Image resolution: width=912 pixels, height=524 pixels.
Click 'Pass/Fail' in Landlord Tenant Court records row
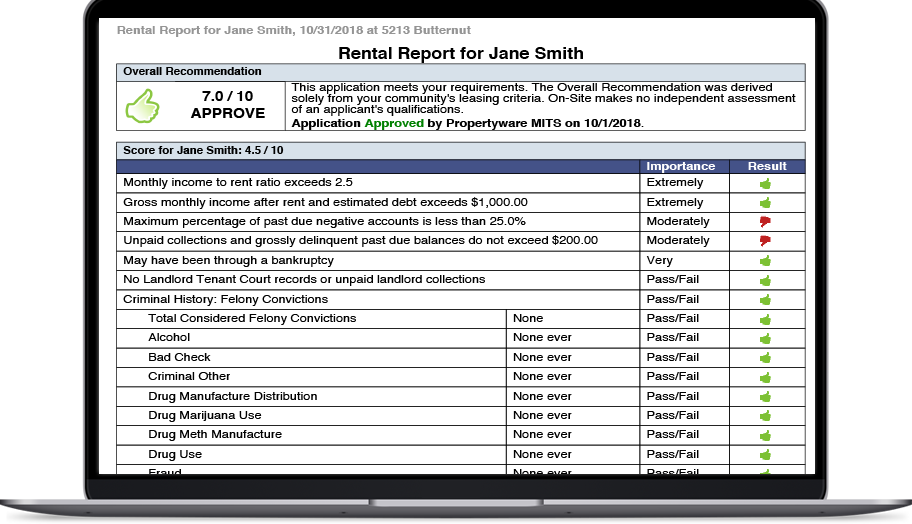coord(672,279)
